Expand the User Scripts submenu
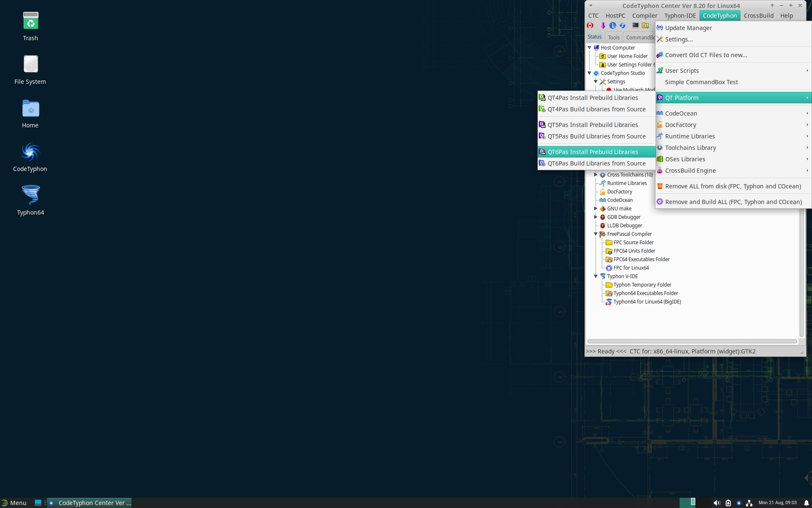This screenshot has height=508, width=812. [733, 71]
